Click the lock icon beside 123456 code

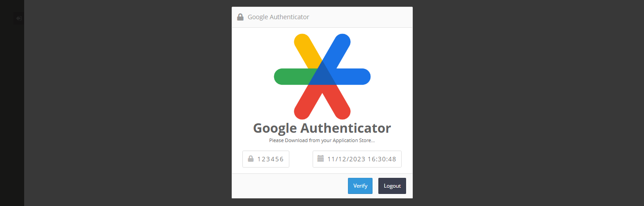251,159
